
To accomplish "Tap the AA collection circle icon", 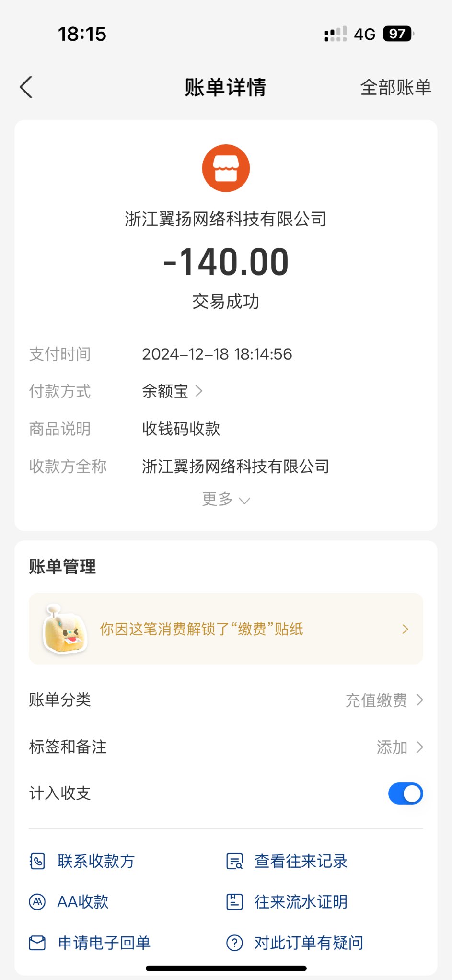I will pyautogui.click(x=37, y=902).
